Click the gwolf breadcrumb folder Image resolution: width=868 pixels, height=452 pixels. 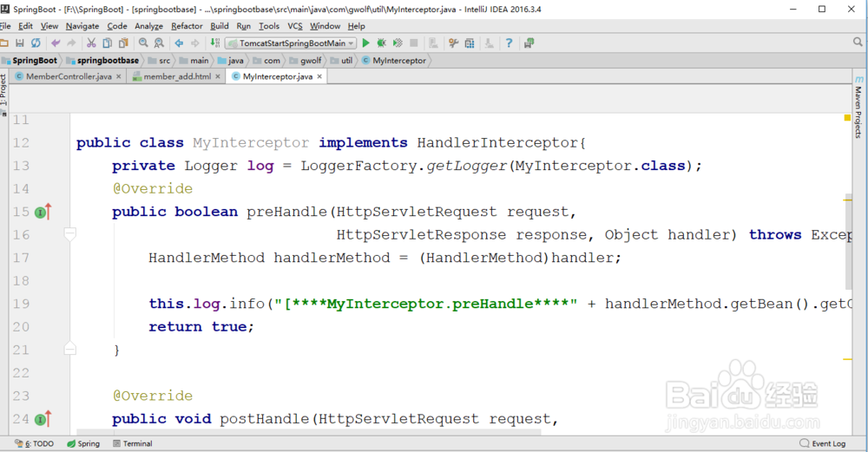coord(305,61)
